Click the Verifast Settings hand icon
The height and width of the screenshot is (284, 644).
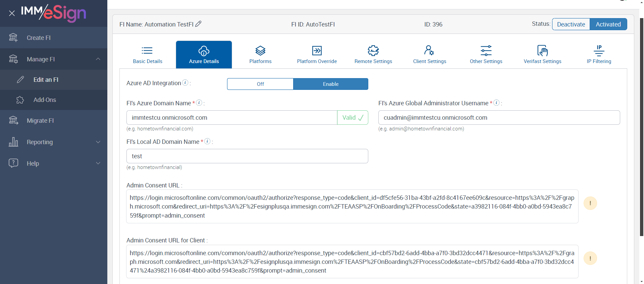542,51
